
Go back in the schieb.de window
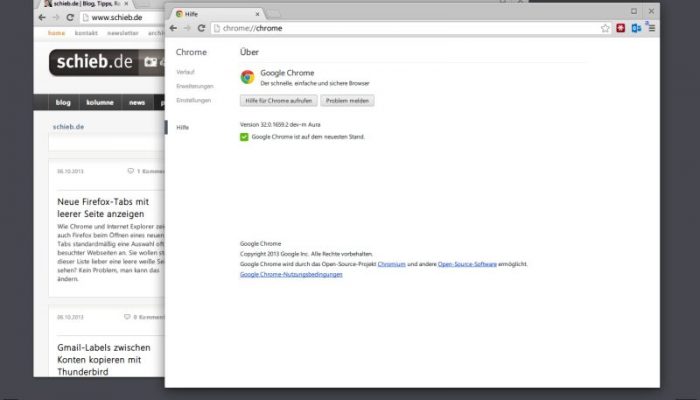tap(42, 17)
